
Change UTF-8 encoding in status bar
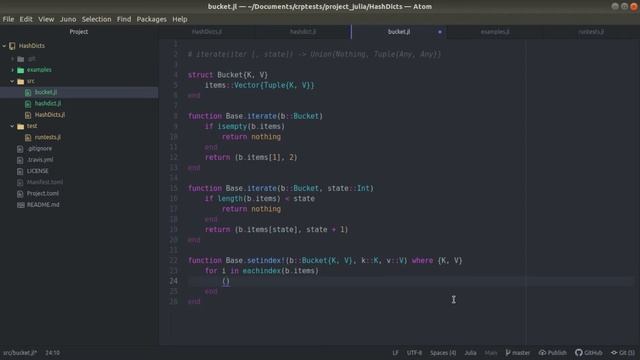coord(414,353)
